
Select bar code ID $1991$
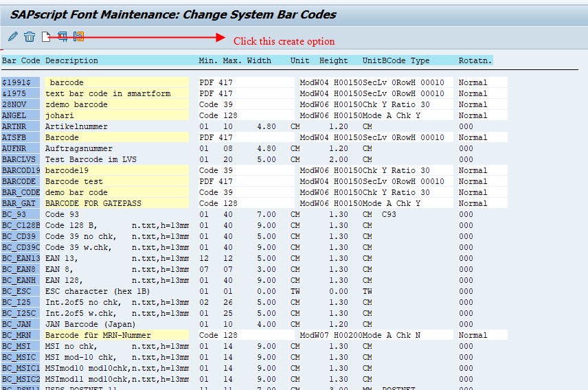[21, 82]
